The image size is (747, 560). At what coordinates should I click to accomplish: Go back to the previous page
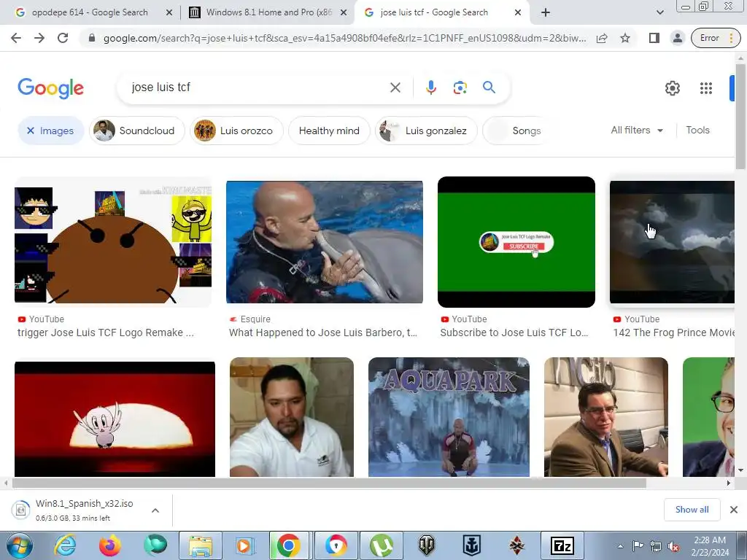click(x=16, y=38)
